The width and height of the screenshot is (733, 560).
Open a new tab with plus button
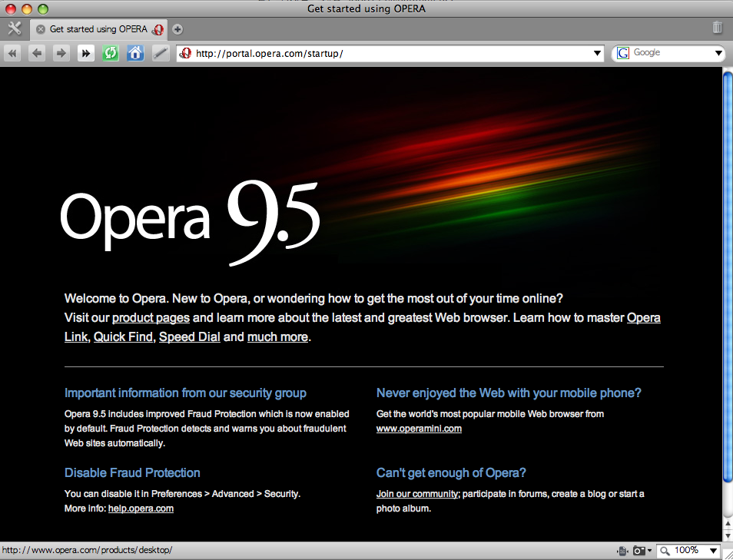click(x=177, y=29)
